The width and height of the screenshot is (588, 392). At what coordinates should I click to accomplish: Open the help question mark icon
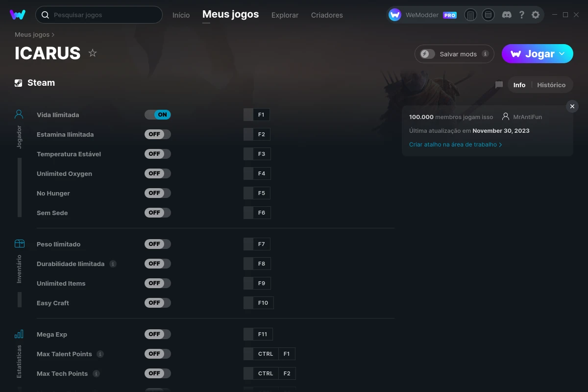coord(522,15)
